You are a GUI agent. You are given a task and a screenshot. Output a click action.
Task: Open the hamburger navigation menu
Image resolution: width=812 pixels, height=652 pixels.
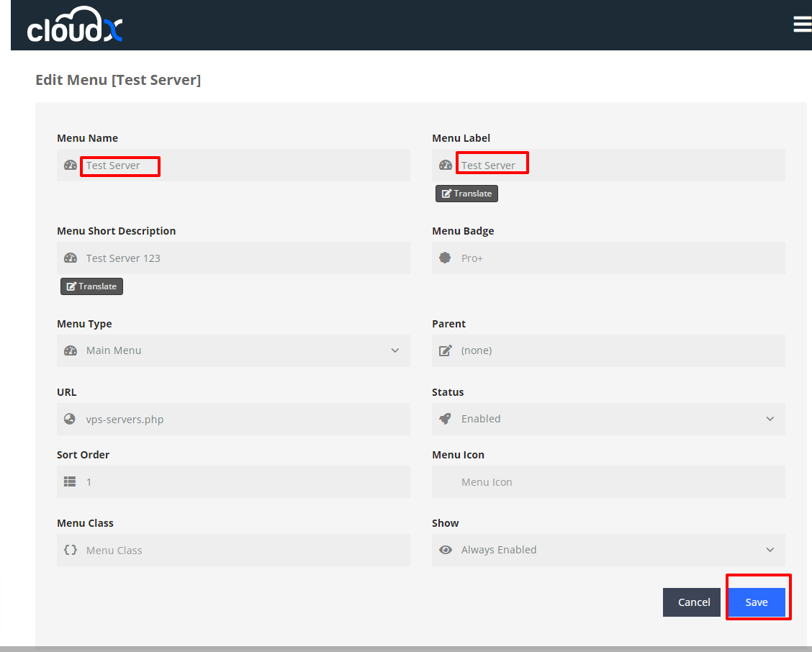pos(802,24)
